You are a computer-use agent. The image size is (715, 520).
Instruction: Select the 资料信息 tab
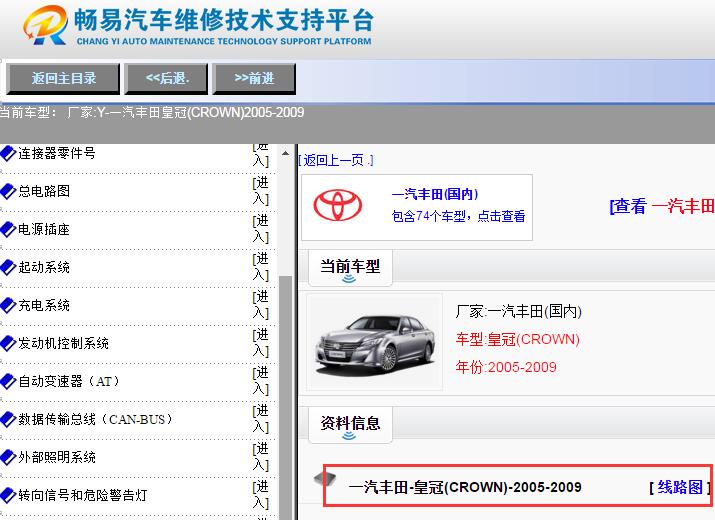[x=350, y=425]
